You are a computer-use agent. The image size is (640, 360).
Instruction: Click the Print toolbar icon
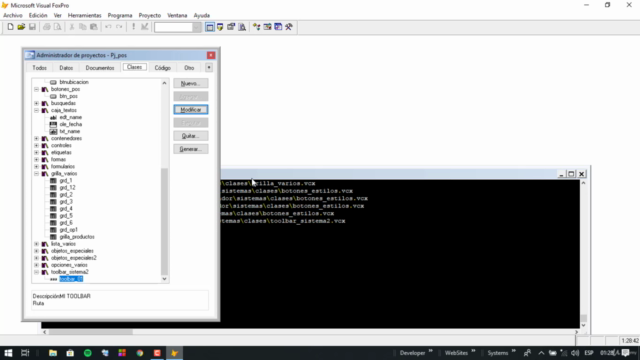tap(47, 27)
